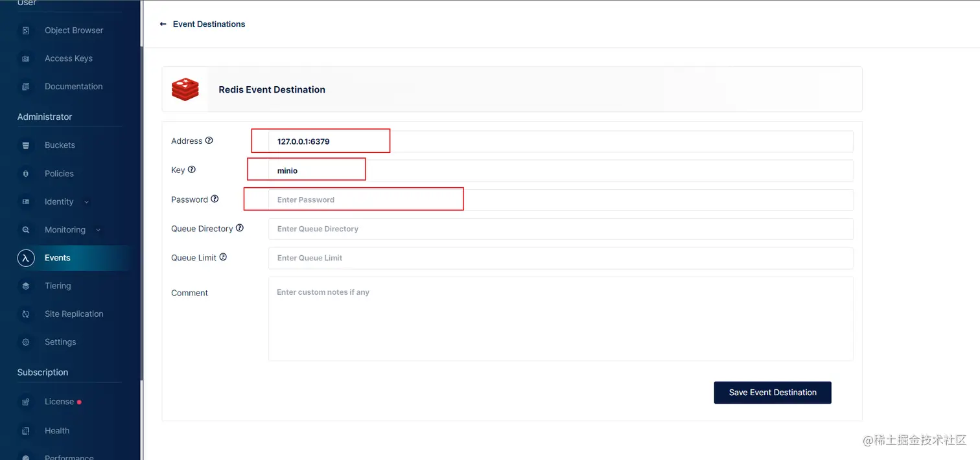Click the help icon next to Queue Directory

[x=240, y=228]
